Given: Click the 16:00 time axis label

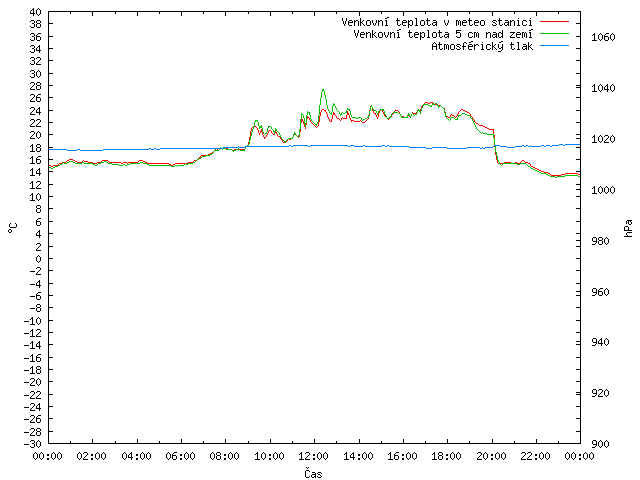Looking at the screenshot, I should pos(402,456).
